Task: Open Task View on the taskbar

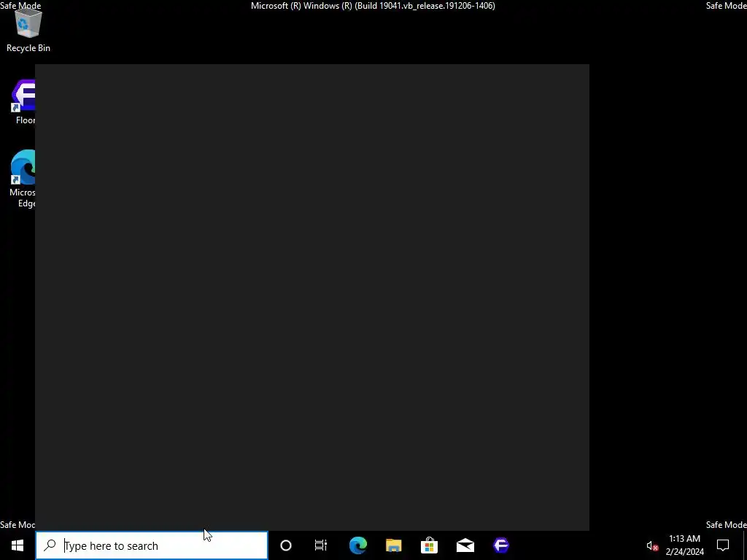Action: [x=321, y=545]
